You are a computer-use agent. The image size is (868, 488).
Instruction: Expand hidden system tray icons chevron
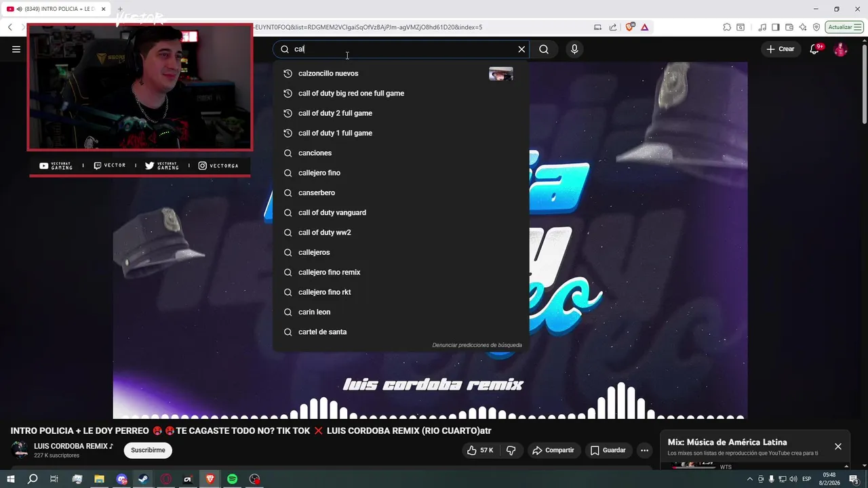[x=750, y=479]
